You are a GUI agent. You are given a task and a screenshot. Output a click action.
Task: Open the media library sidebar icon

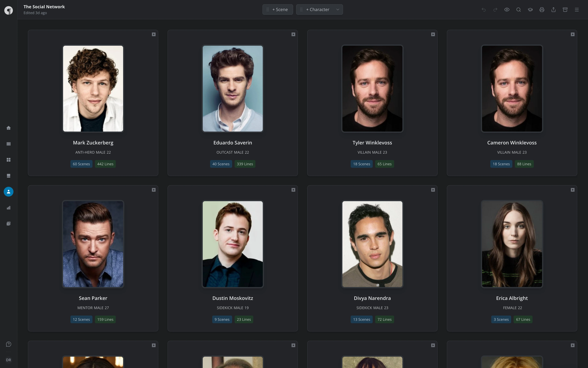pos(9,223)
